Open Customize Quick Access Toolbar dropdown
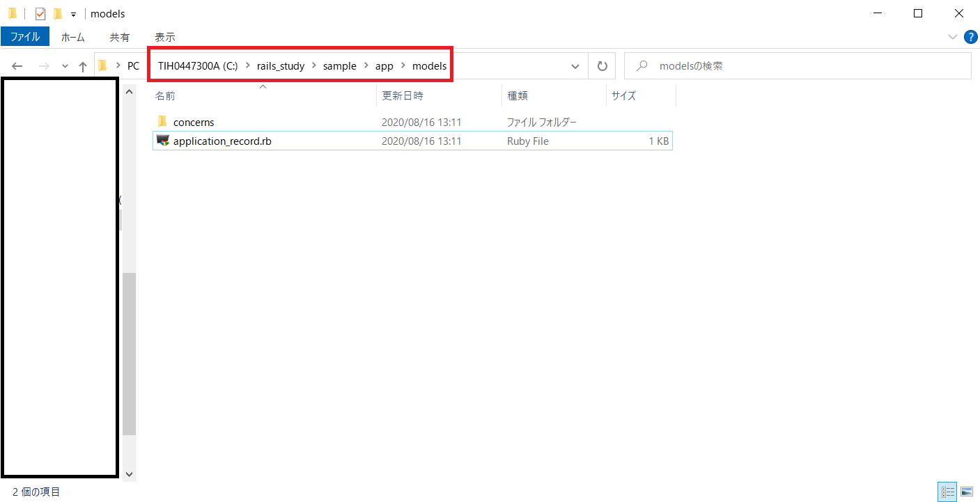 click(x=73, y=14)
